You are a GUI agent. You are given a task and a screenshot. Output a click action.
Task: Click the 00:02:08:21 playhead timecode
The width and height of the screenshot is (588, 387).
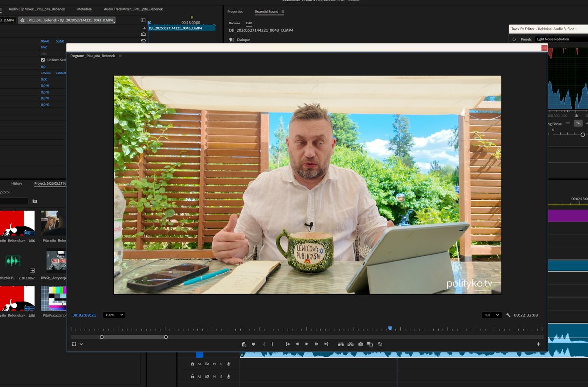pyautogui.click(x=84, y=315)
